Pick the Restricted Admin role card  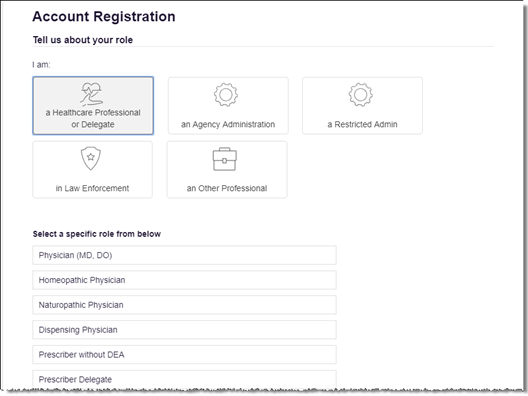tap(362, 106)
